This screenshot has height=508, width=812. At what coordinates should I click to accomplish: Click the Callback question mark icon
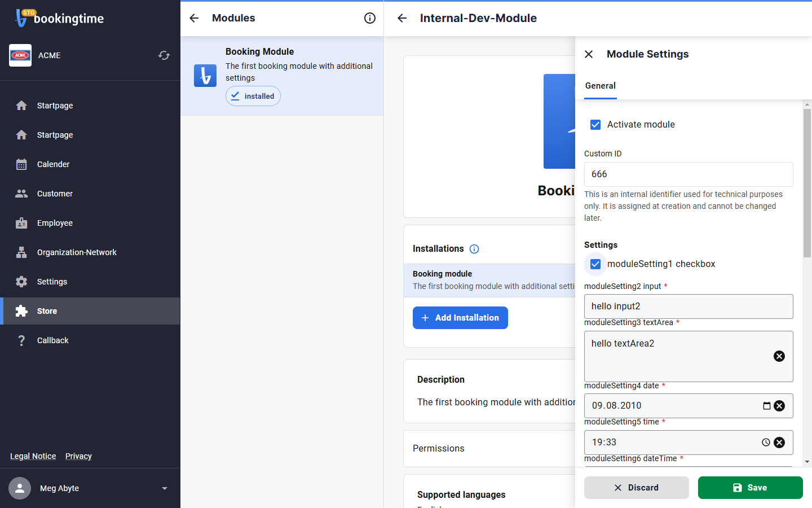point(21,340)
